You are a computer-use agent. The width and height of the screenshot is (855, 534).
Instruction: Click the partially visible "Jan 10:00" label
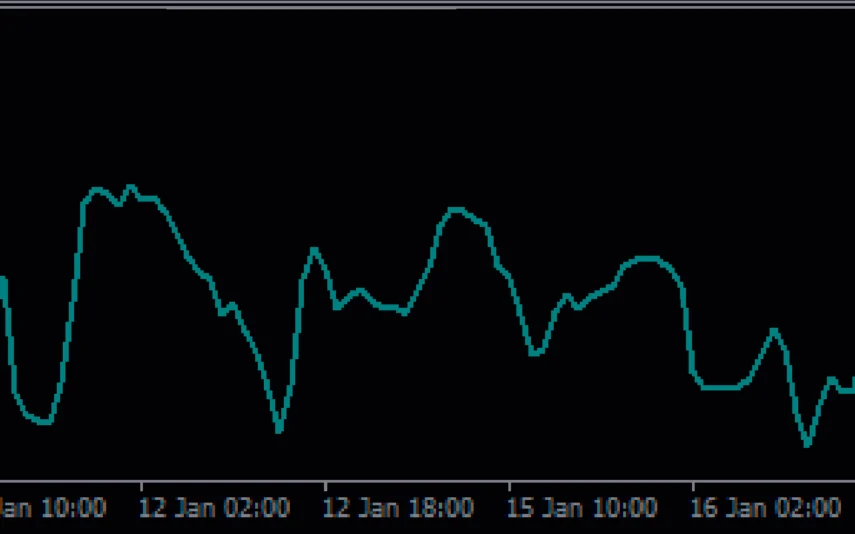(53, 508)
